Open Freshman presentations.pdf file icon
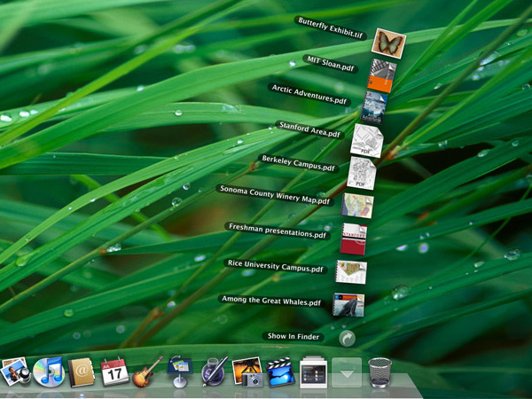The height and width of the screenshot is (399, 532). click(353, 239)
